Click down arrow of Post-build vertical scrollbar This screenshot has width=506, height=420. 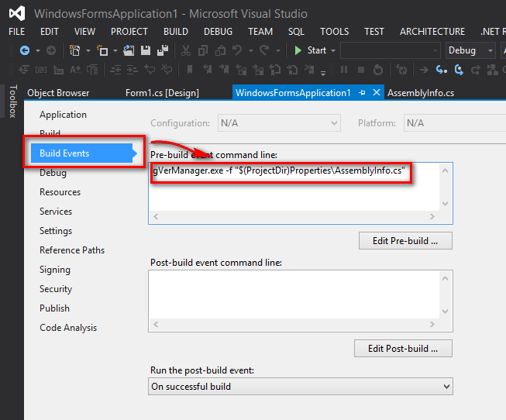[445, 312]
